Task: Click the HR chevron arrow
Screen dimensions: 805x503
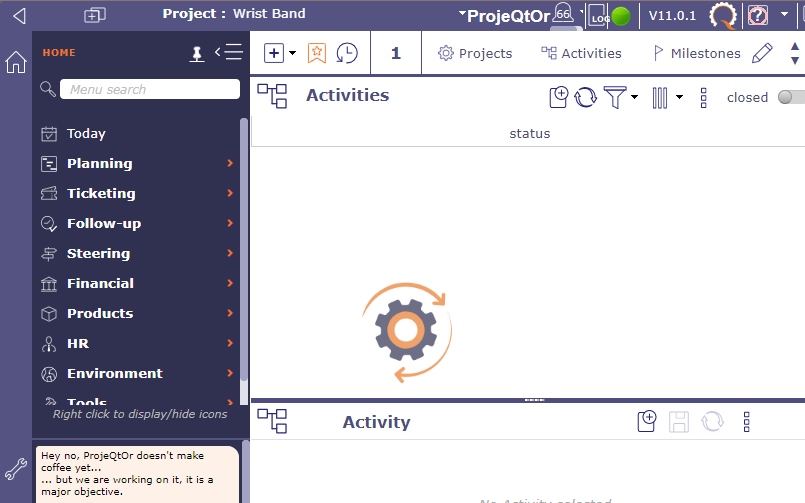Action: click(230, 343)
